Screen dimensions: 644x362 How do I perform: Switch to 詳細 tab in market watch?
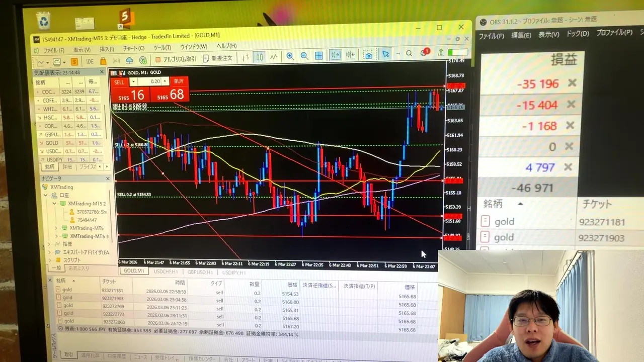coord(67,167)
